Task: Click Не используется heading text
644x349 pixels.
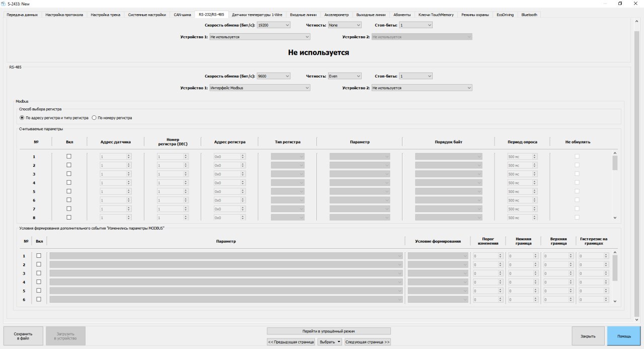Action: pyautogui.click(x=318, y=52)
